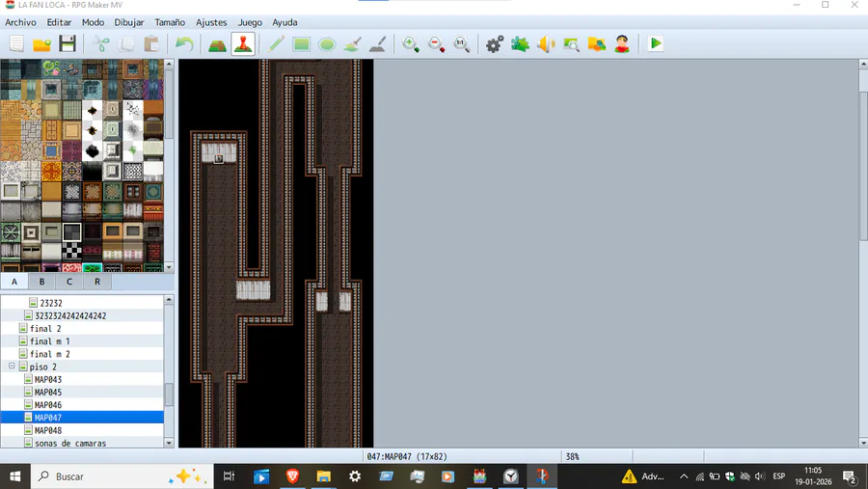Open the Dibujar menu
Viewport: 868px width, 489px height.
(129, 22)
